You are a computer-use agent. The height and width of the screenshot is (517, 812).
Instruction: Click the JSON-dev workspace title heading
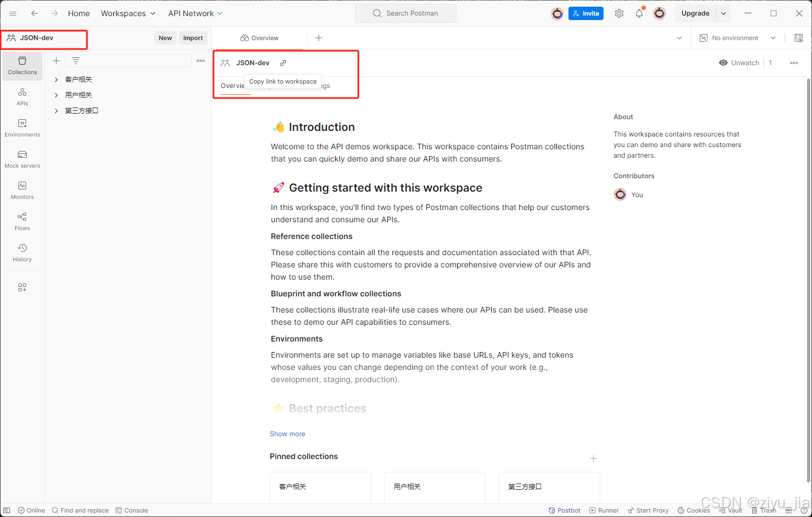point(253,63)
